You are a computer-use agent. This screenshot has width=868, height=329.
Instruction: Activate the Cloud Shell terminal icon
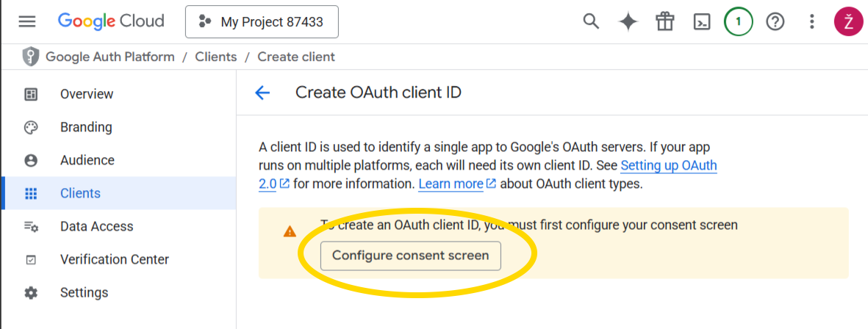(702, 22)
